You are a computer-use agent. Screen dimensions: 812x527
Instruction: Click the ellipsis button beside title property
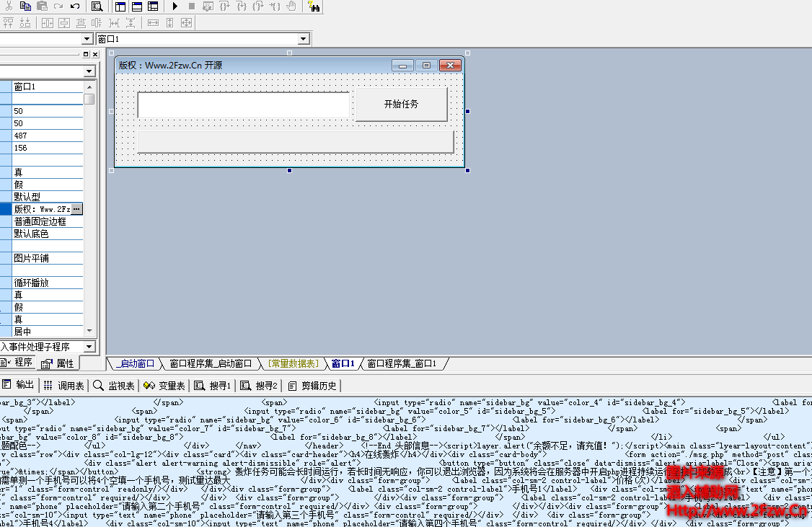[x=76, y=209]
